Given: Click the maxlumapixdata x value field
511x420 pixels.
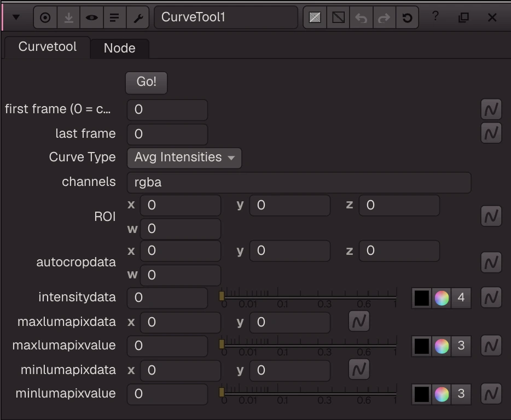Looking at the screenshot, I should [x=181, y=323].
